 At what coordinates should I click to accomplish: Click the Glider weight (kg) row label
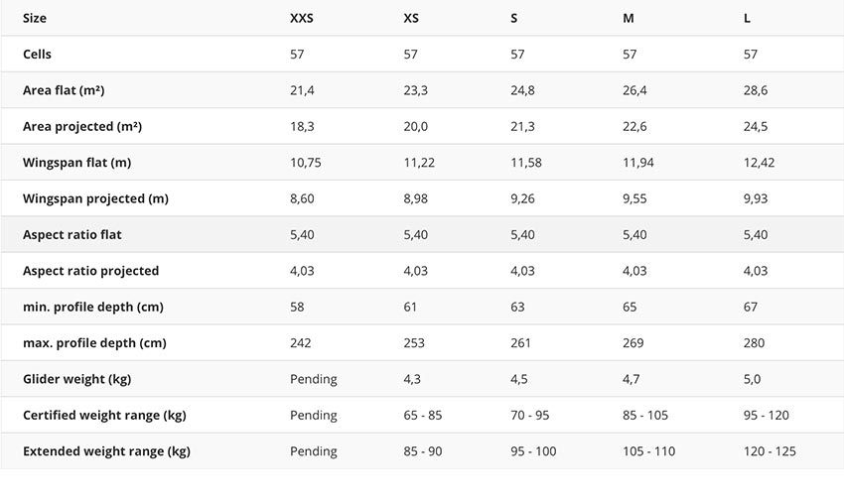76,379
